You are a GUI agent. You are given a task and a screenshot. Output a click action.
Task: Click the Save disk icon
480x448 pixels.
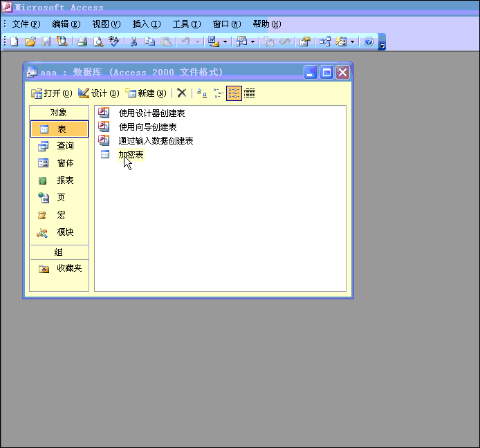coord(46,41)
